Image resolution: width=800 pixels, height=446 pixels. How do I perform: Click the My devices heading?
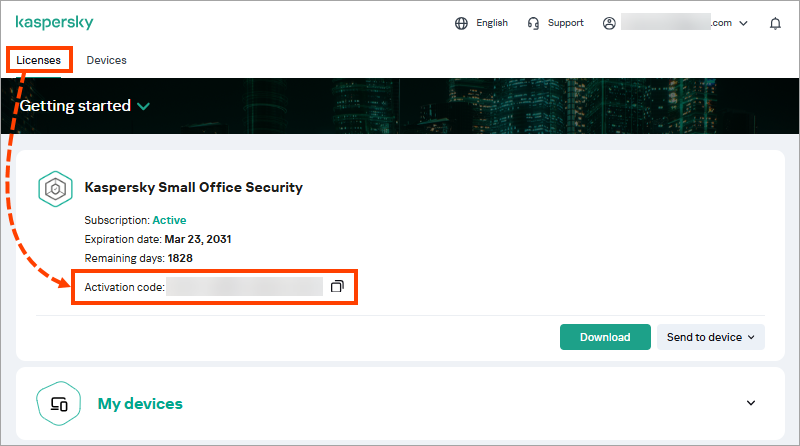[140, 404]
